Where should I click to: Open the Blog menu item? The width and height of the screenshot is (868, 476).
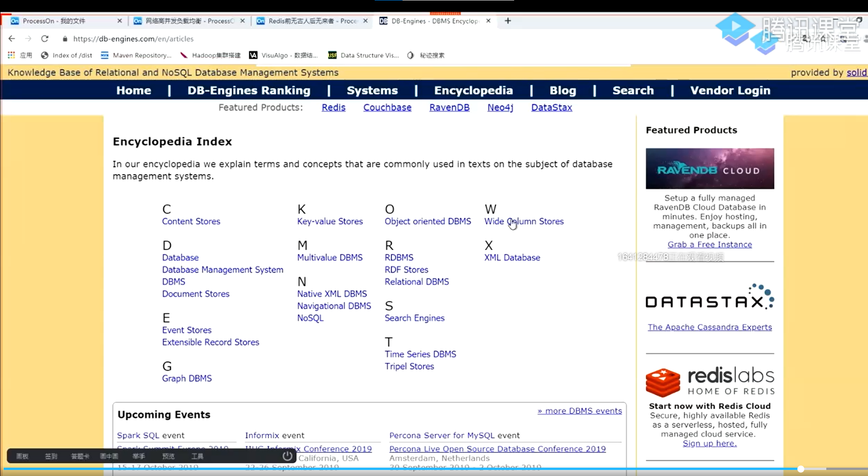(563, 90)
